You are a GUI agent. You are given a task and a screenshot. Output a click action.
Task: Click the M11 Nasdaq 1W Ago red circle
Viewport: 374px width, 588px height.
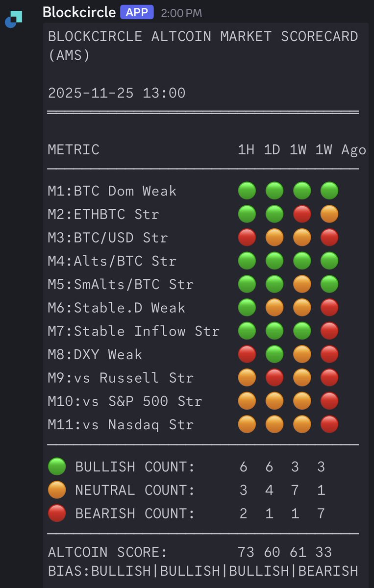[329, 425]
